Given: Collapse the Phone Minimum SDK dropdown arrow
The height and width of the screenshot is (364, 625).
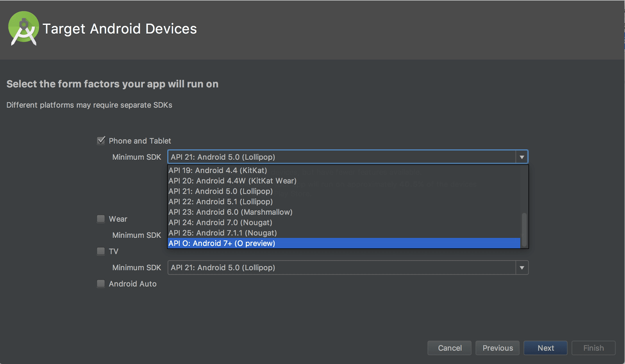Looking at the screenshot, I should tap(522, 157).
